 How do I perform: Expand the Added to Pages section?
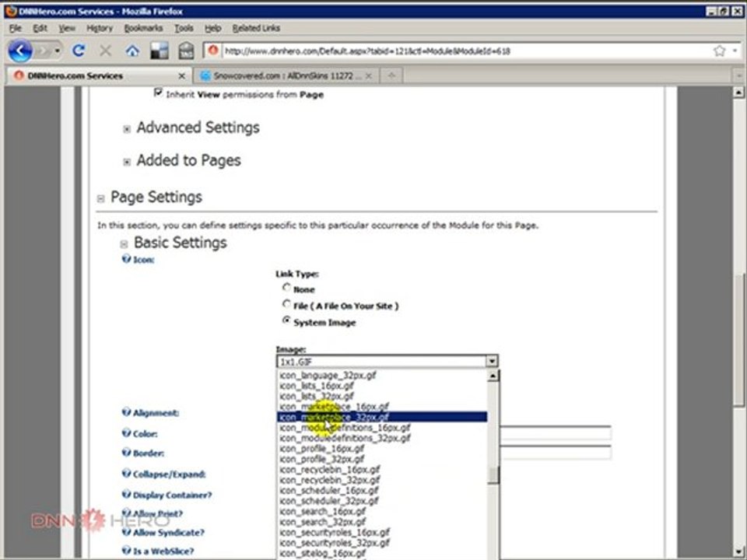127,162
